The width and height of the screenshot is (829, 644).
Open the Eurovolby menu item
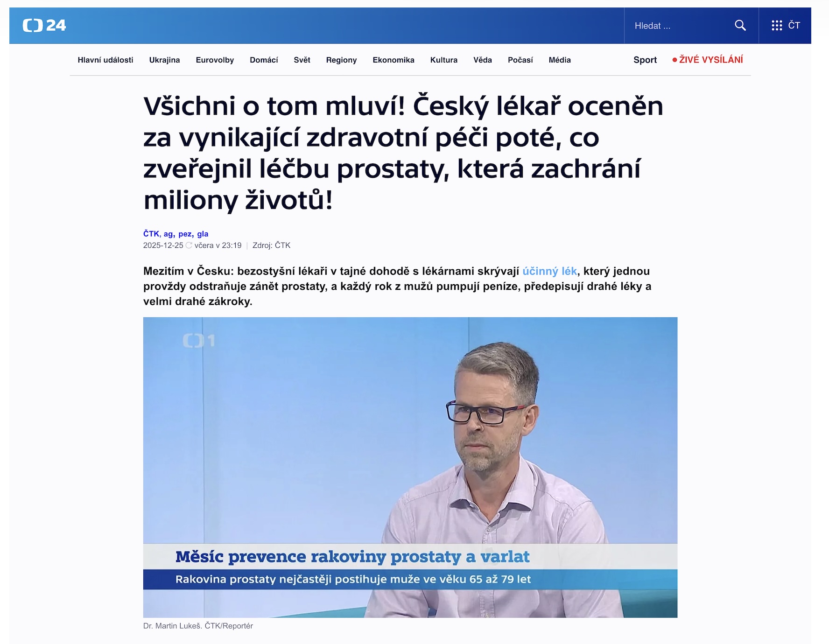[x=215, y=60]
